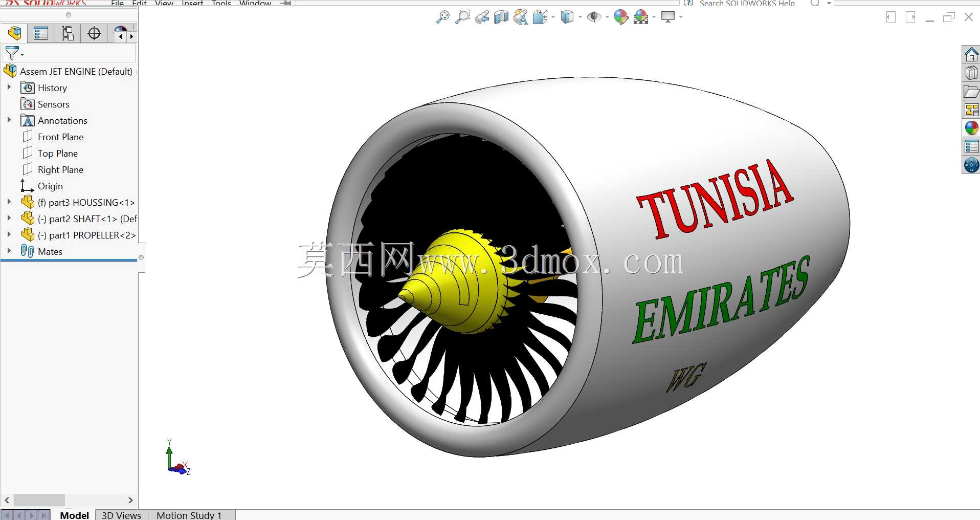Open the Insert menu

tap(192, 3)
